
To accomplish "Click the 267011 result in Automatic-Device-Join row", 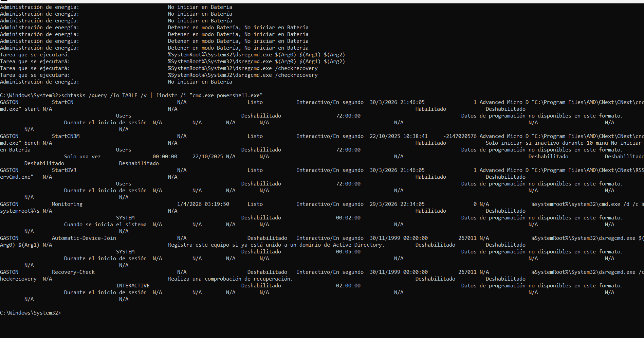I will tap(467, 238).
